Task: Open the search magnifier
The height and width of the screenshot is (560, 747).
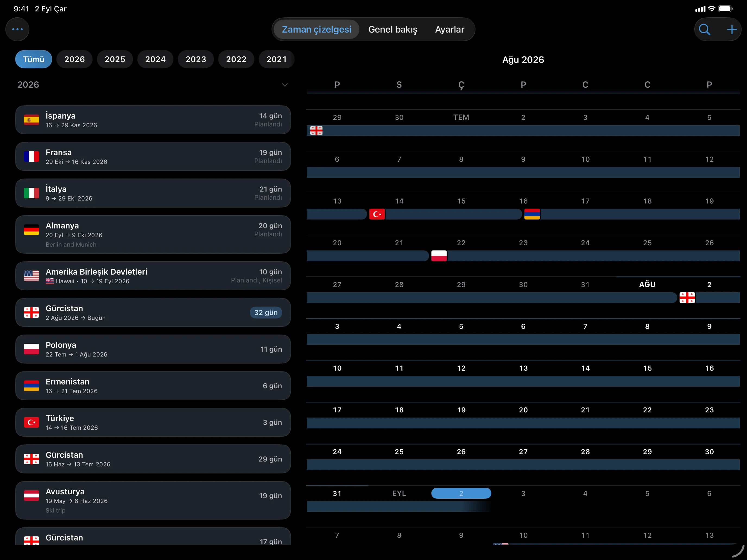Action: (x=704, y=29)
